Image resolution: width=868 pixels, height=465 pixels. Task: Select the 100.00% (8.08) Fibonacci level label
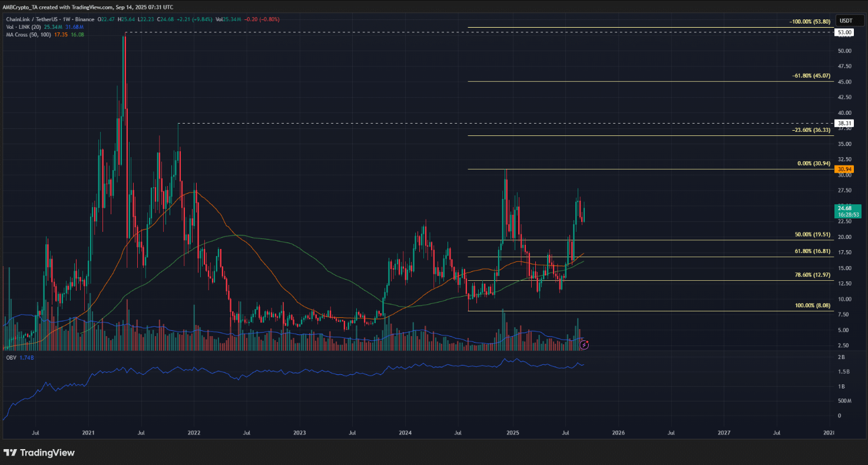pos(812,305)
